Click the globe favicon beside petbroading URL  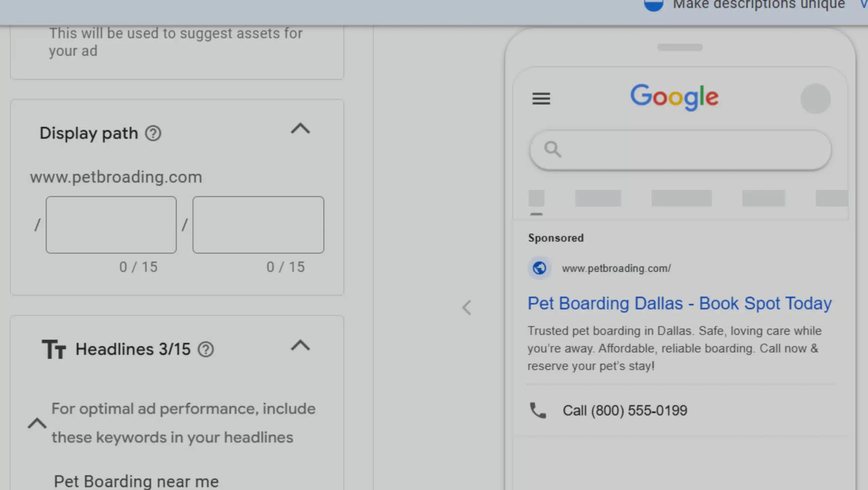[539, 268]
